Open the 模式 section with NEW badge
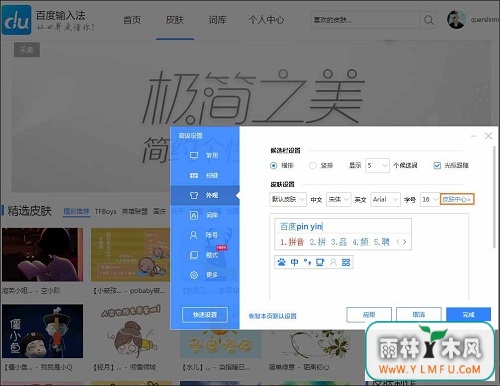The image size is (500, 386). tap(204, 255)
